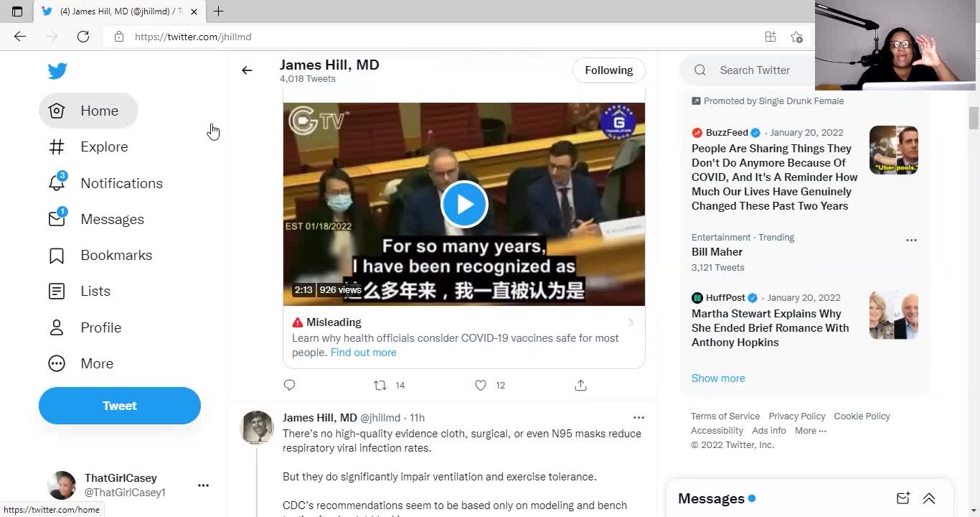Open ThatGirlCasey account options ellipsis
The width and height of the screenshot is (980, 517).
tap(203, 485)
